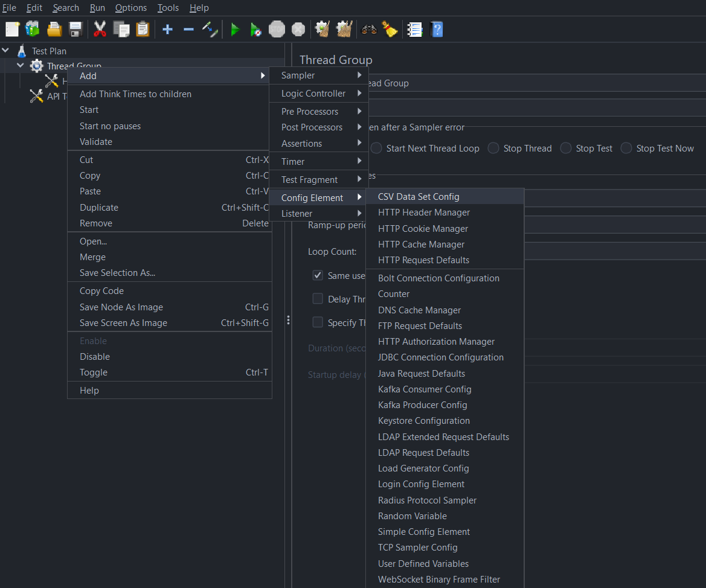706x588 pixels.
Task: Click the Clear results broom icon
Action: click(x=390, y=28)
